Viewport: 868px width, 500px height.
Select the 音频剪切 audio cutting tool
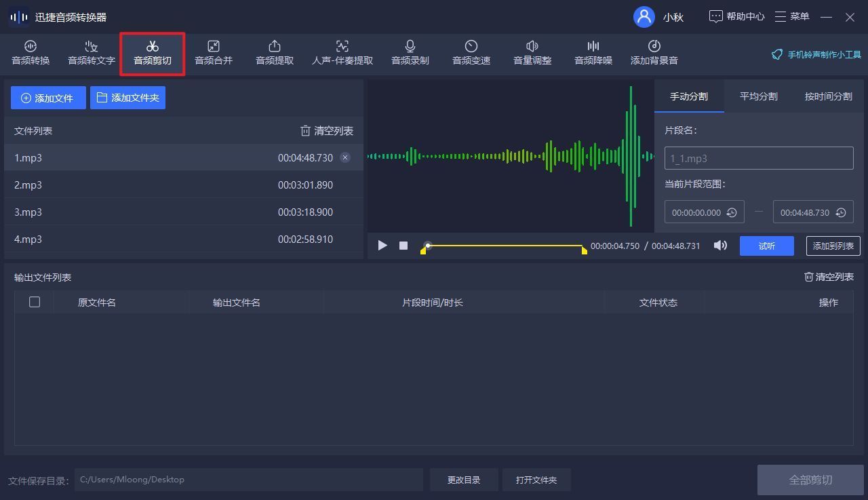tap(153, 53)
